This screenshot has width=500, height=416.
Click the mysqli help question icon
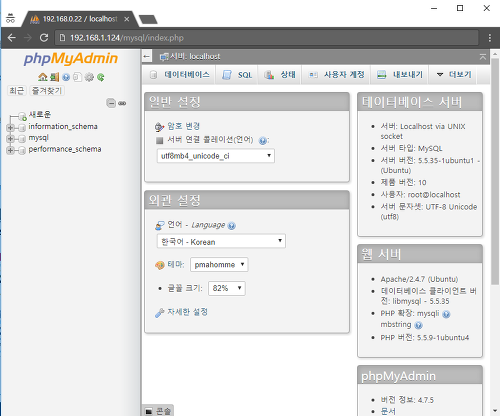[446, 314]
